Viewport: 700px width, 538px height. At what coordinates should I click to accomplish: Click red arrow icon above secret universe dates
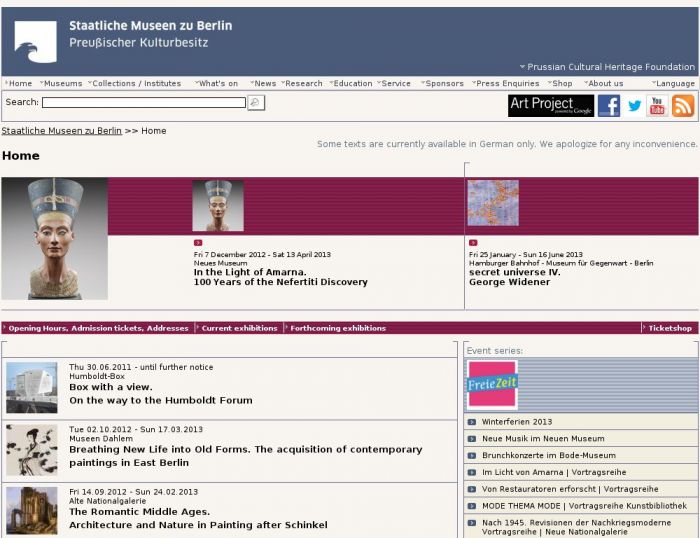[x=473, y=243]
